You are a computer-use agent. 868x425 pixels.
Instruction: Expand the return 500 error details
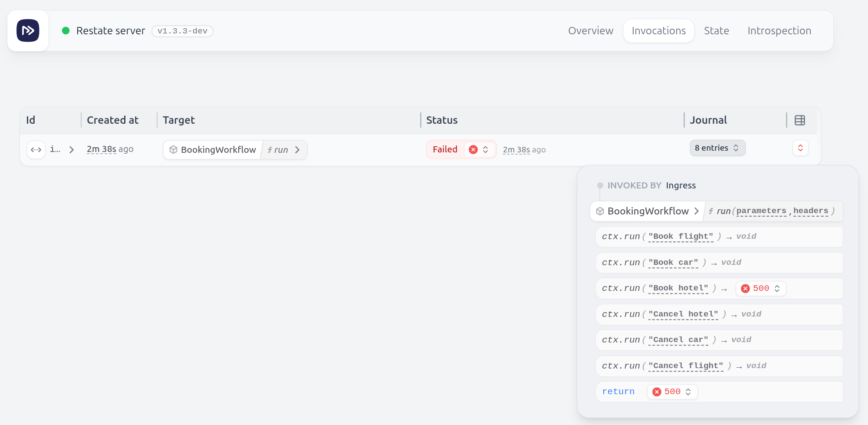(688, 392)
